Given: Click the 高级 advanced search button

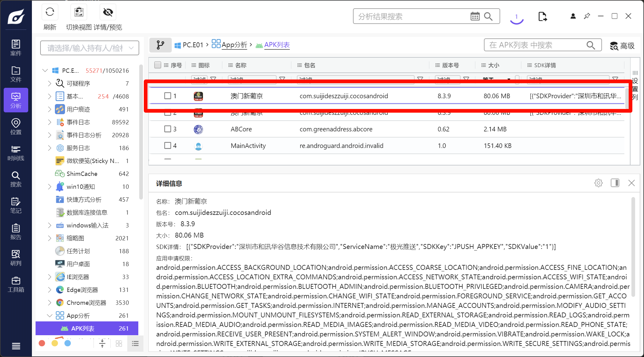Looking at the screenshot, I should coord(622,46).
